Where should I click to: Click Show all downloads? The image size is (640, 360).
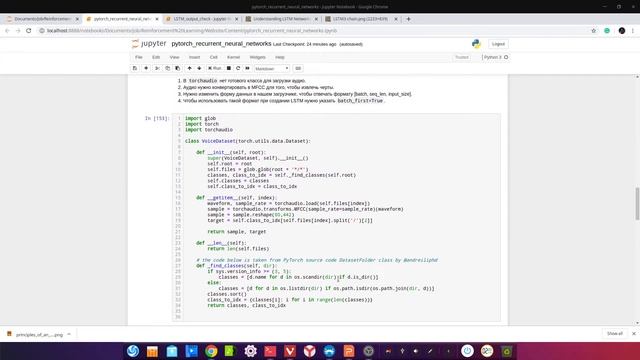(614, 333)
